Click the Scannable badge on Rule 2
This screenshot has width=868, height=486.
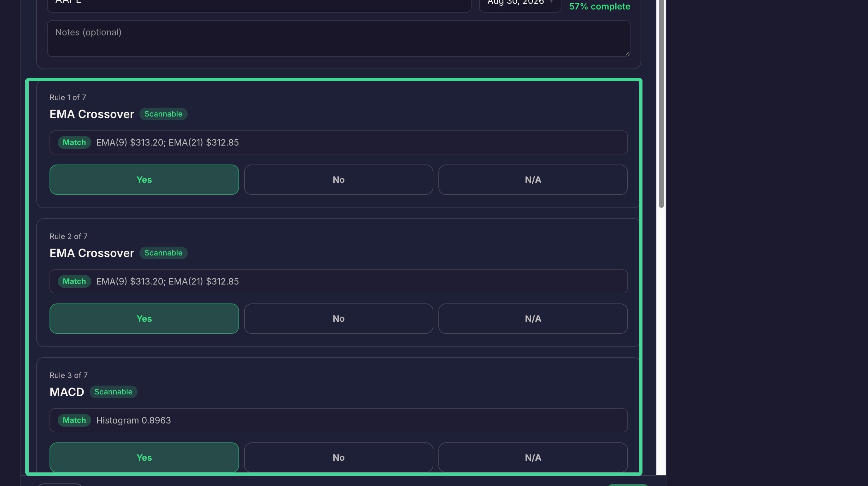coord(163,253)
